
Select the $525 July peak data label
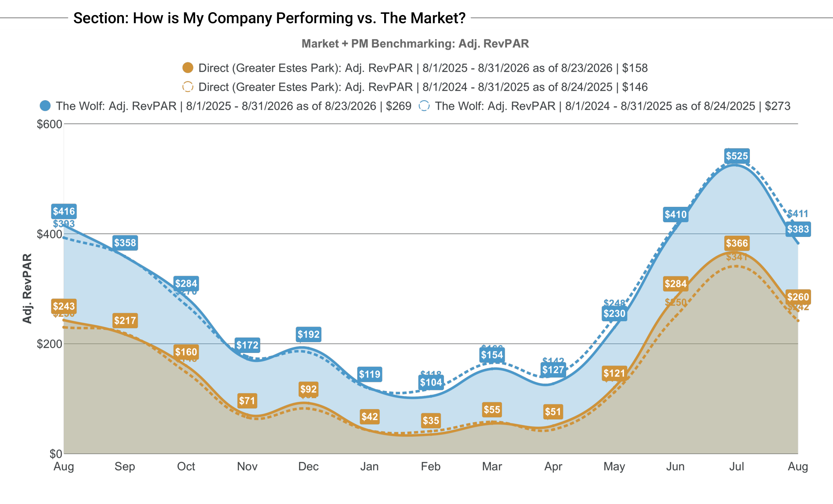click(737, 156)
